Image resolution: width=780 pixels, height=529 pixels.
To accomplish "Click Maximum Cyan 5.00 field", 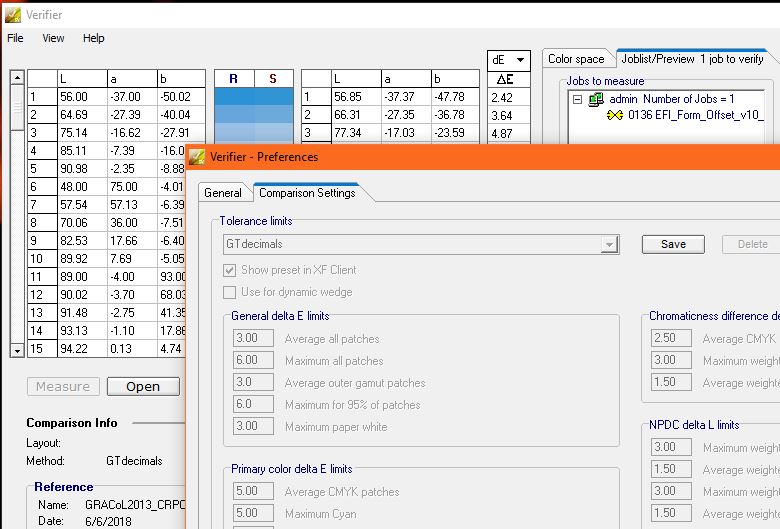I will [253, 513].
